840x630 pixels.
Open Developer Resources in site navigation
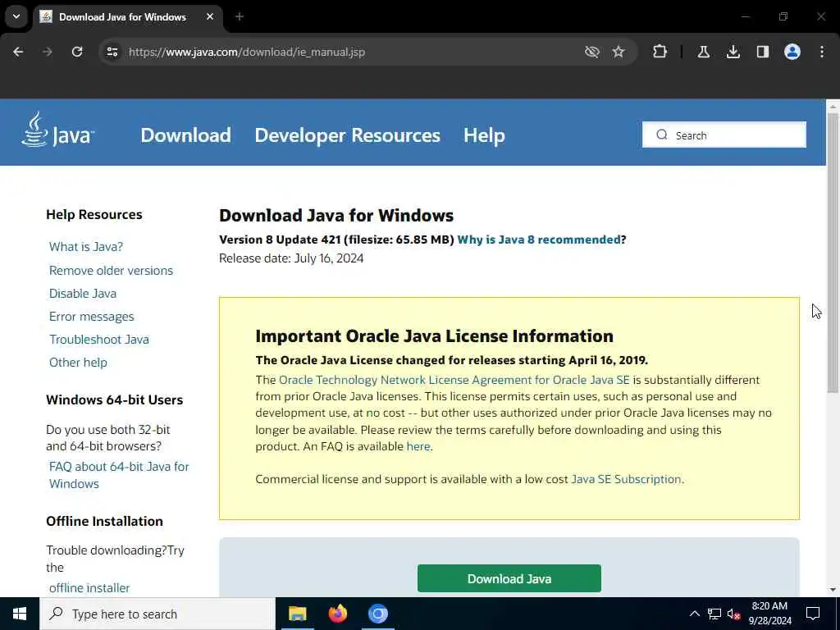[347, 135]
